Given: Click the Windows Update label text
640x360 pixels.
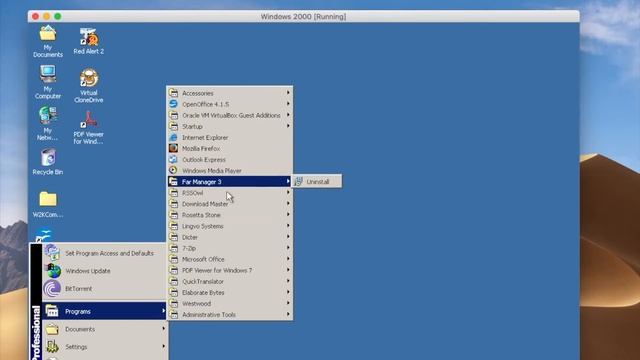Looking at the screenshot, I should pos(88,271).
